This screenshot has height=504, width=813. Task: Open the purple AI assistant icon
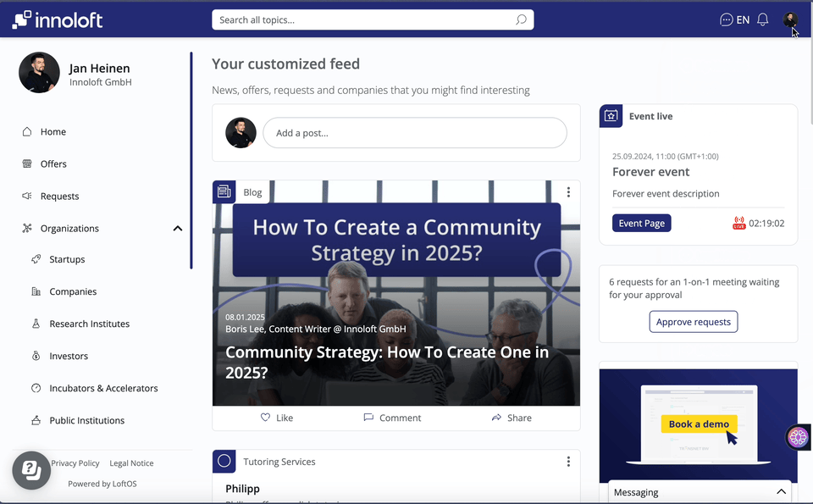(x=798, y=437)
